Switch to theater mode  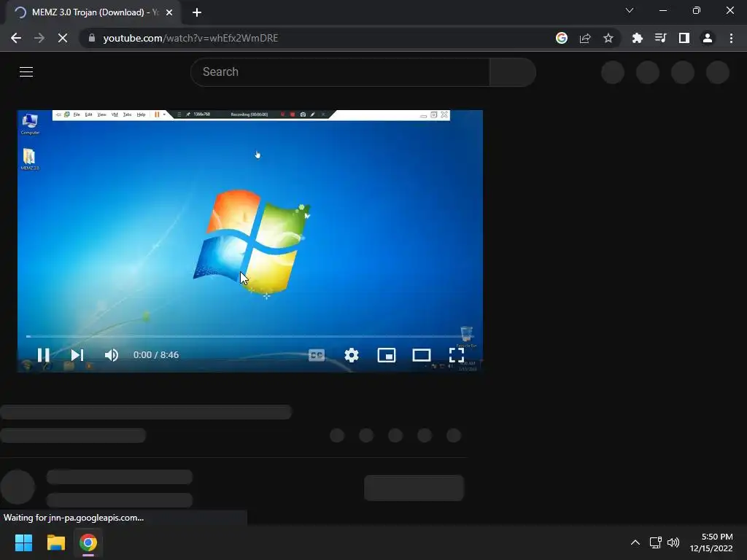point(422,355)
